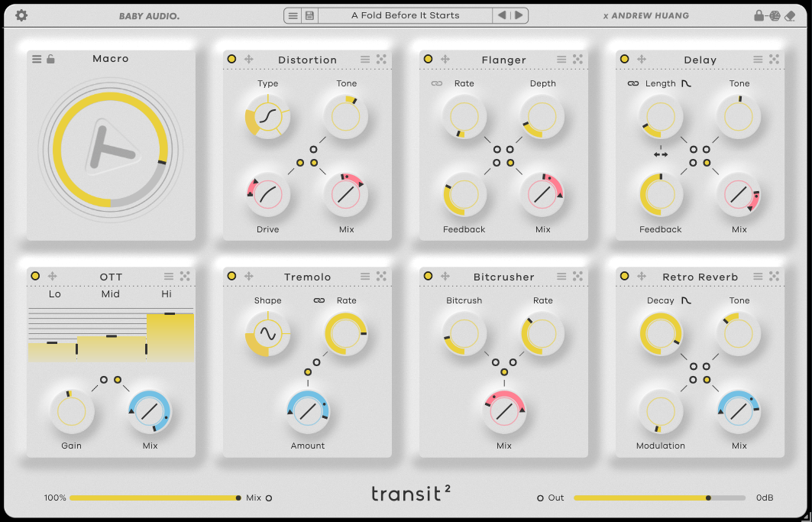Viewport: 812px width, 522px height.
Task: Click the Retro Reverb Mix knob
Action: click(739, 412)
